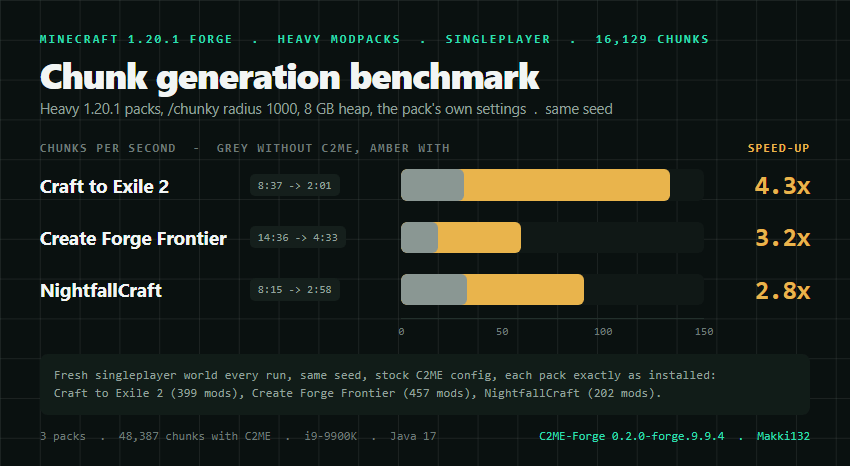Click the "48,387 chunks with C2ME" footer entry
850x466 pixels.
pyautogui.click(x=195, y=436)
